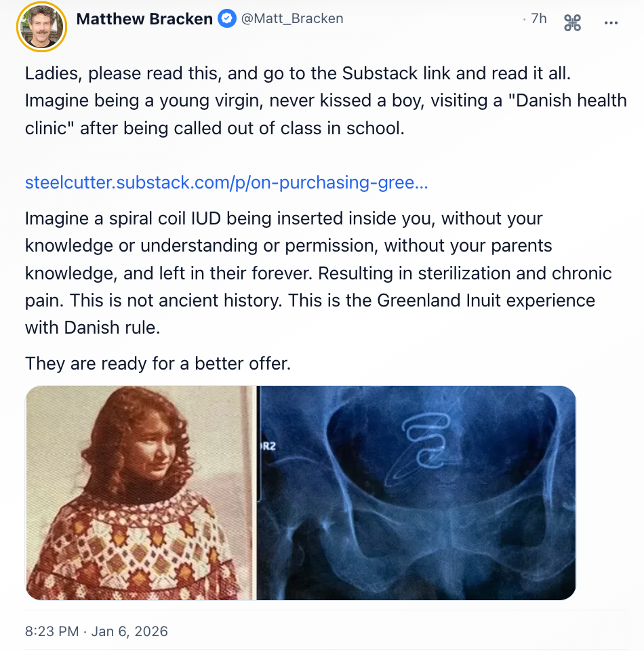Viewport: 644px width, 651px height.
Task: Click the "Ladies, please read this" opening paragraph
Action: tap(326, 100)
